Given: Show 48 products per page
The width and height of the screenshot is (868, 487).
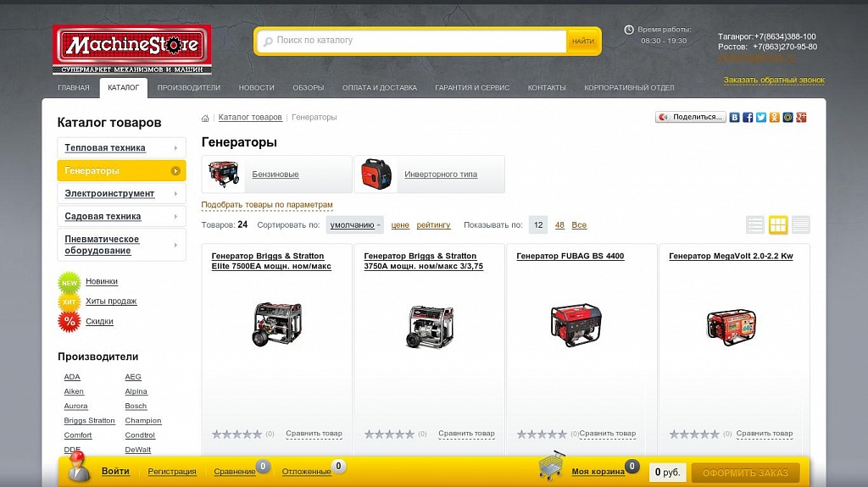Looking at the screenshot, I should pyautogui.click(x=559, y=225).
